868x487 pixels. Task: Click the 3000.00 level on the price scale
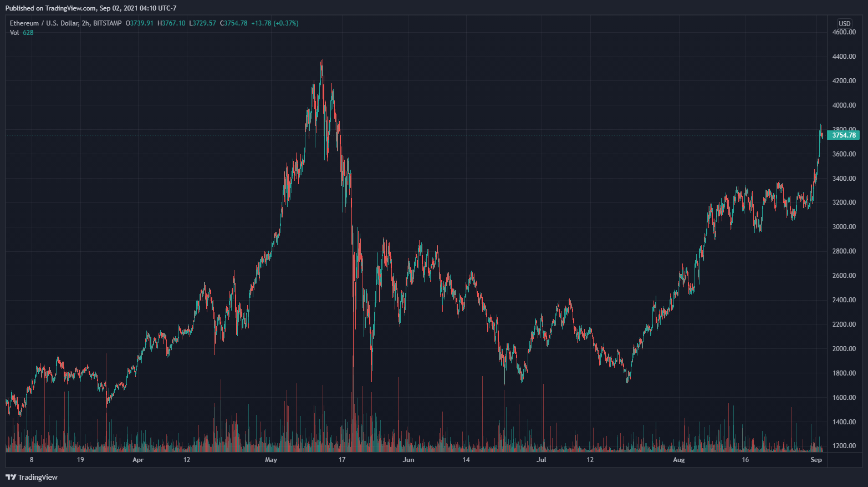click(844, 227)
